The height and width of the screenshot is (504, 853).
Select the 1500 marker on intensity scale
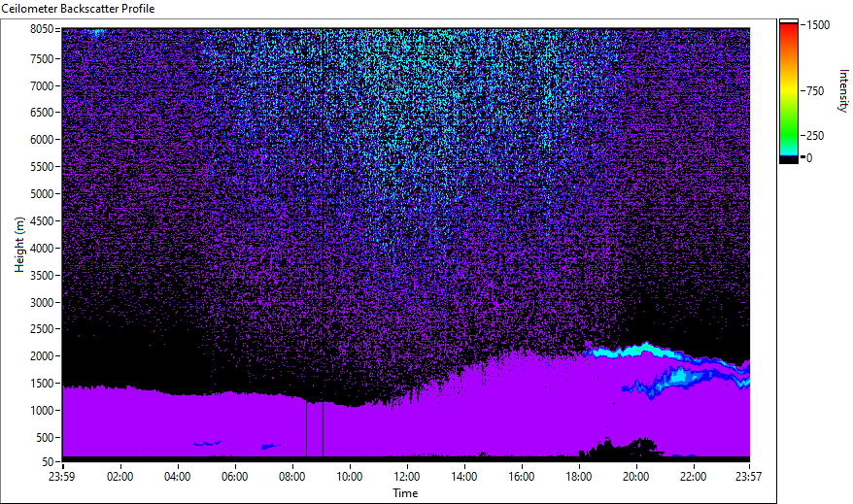(x=818, y=25)
